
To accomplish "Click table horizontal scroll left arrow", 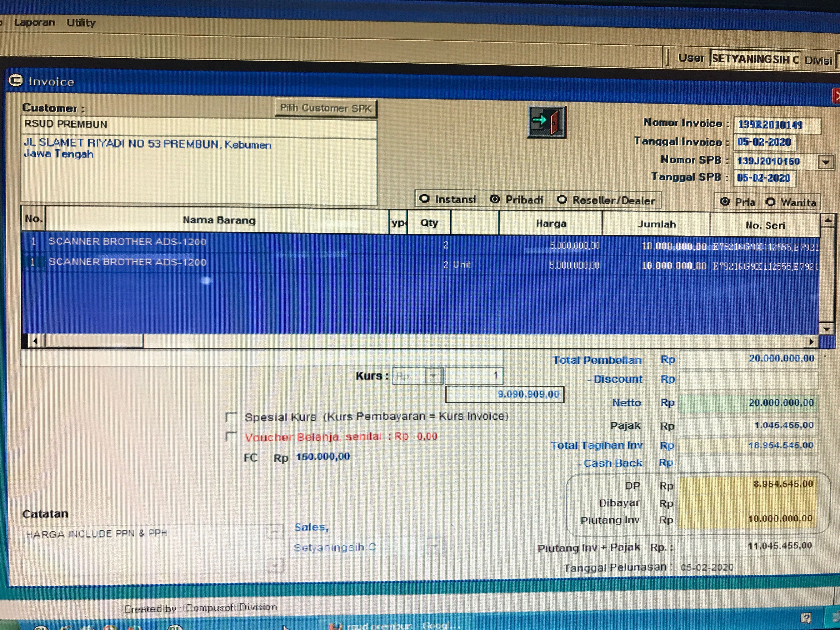I will pos(35,341).
